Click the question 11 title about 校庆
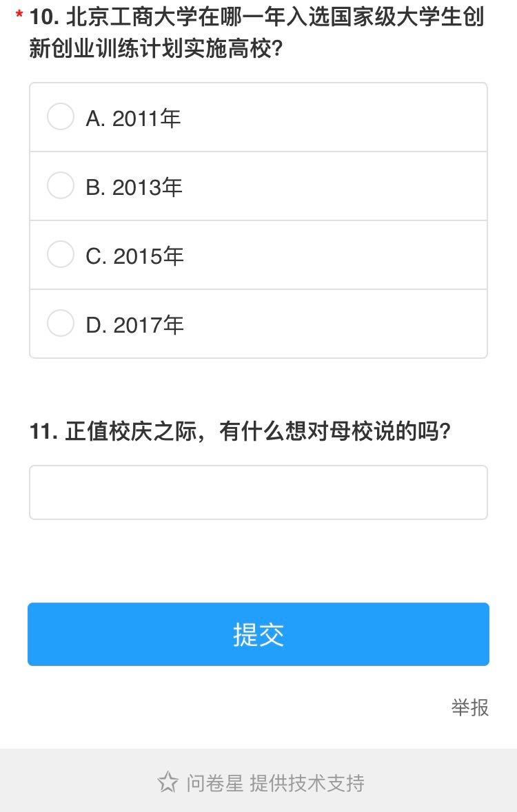Image resolution: width=517 pixels, height=812 pixels. point(258,432)
